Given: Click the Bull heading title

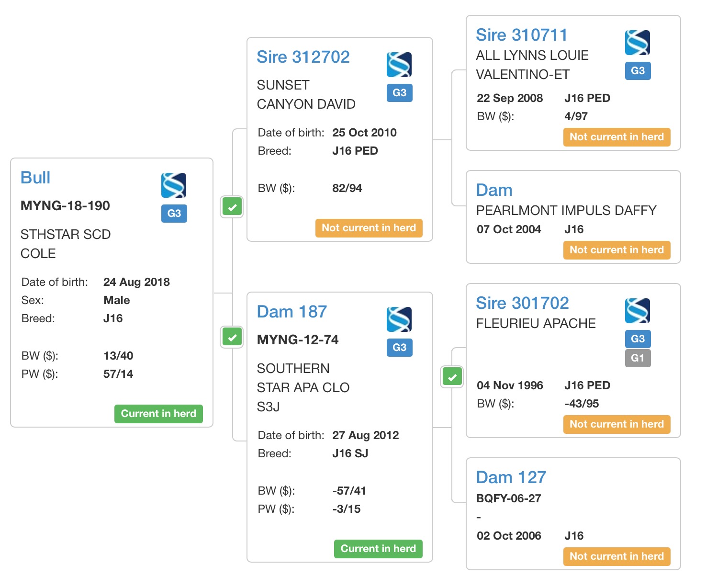Looking at the screenshot, I should point(35,178).
